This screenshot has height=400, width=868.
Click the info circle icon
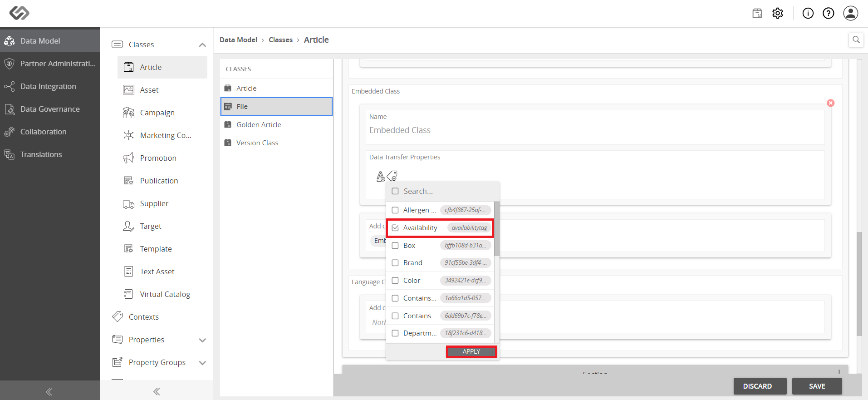pos(808,13)
